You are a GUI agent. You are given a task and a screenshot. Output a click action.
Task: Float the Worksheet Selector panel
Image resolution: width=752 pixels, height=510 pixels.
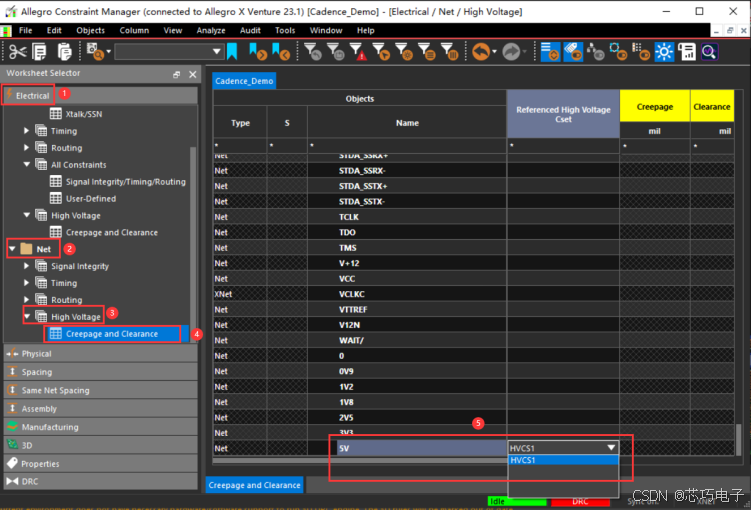tap(176, 74)
